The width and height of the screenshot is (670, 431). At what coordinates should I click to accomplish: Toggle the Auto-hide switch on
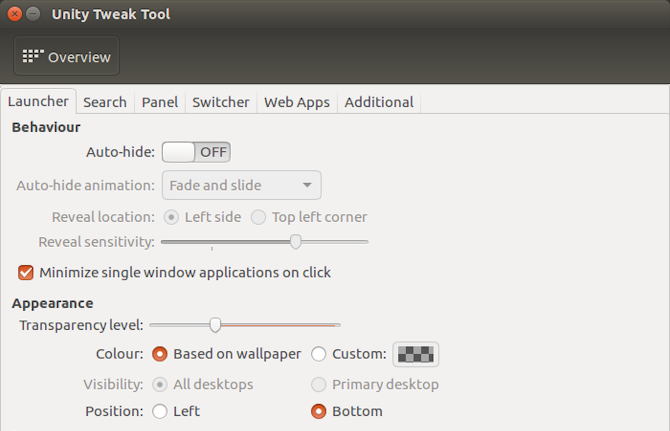196,152
